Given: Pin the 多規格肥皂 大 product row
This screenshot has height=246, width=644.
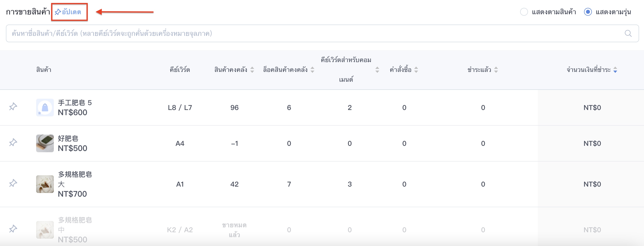Looking at the screenshot, I should click(13, 183).
